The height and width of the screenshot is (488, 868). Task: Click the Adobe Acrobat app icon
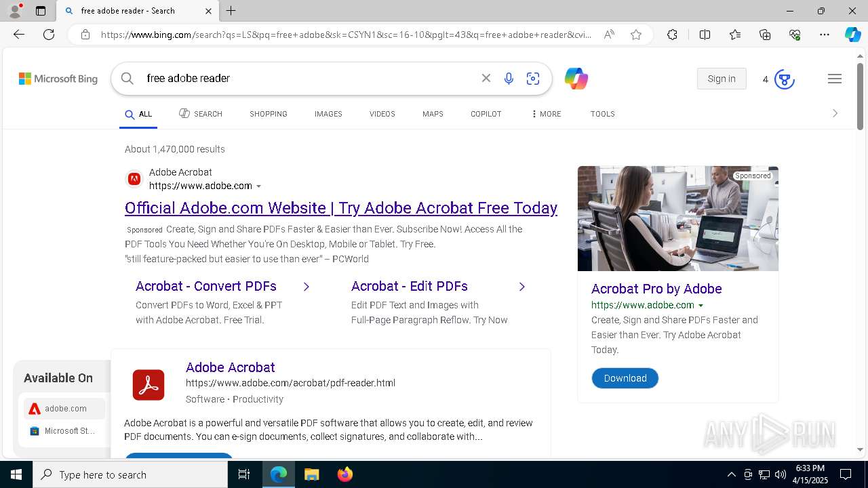[149, 385]
